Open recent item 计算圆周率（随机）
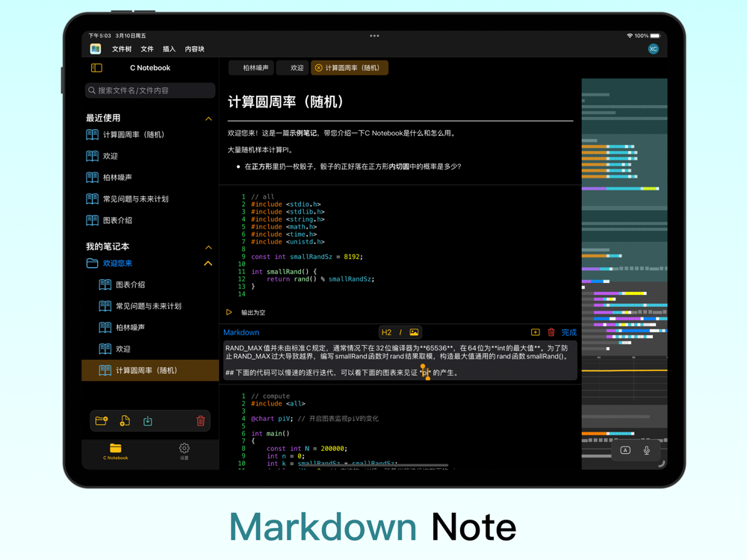Image resolution: width=747 pixels, height=560 pixels. (x=150, y=134)
